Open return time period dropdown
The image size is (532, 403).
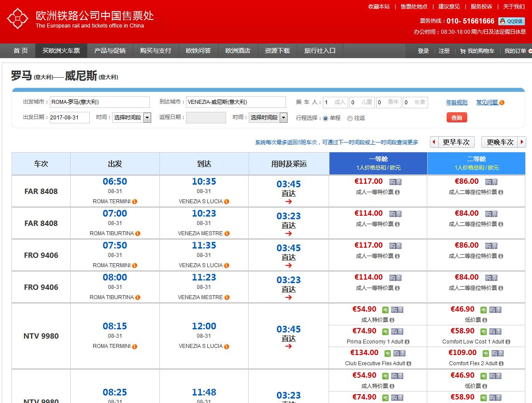(x=269, y=118)
